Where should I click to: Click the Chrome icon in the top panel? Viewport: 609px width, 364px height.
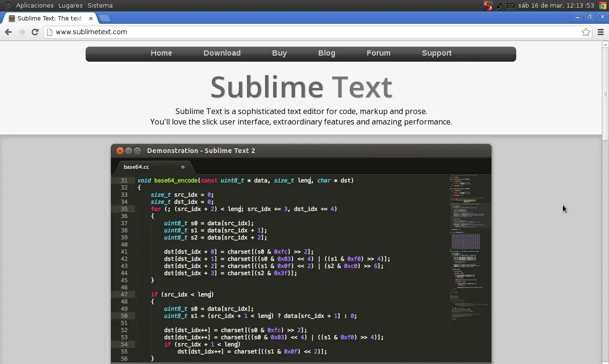point(603,6)
